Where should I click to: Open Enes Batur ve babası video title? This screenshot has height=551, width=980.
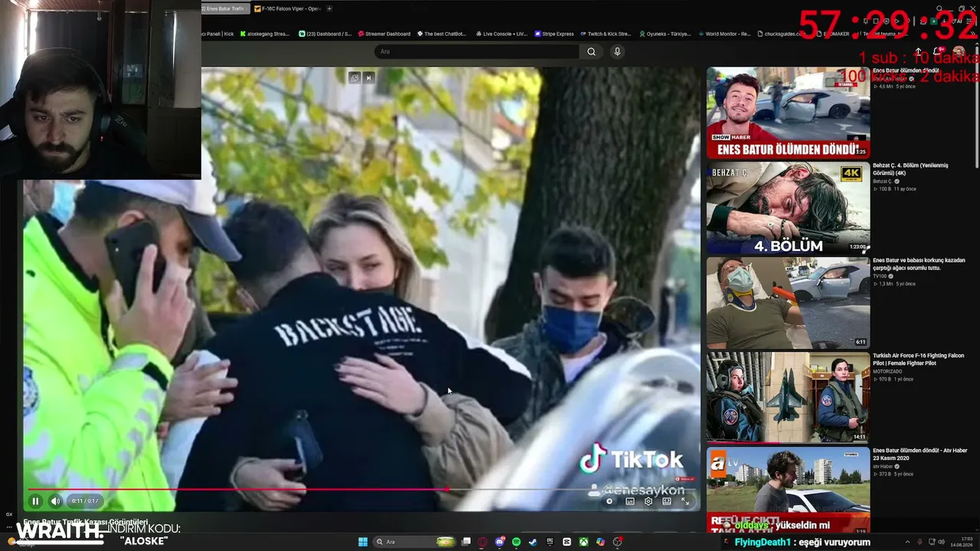click(919, 264)
